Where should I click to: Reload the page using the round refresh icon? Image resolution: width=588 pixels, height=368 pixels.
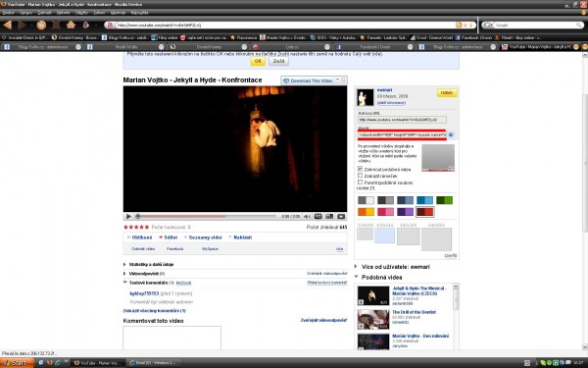pos(41,26)
